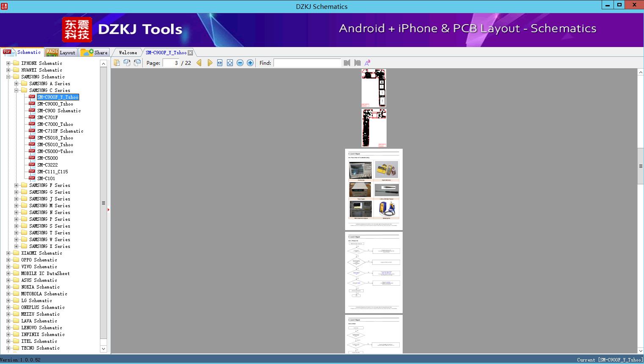
Task: Select the SAMSUNG G Series folder
Action: [x=50, y=192]
